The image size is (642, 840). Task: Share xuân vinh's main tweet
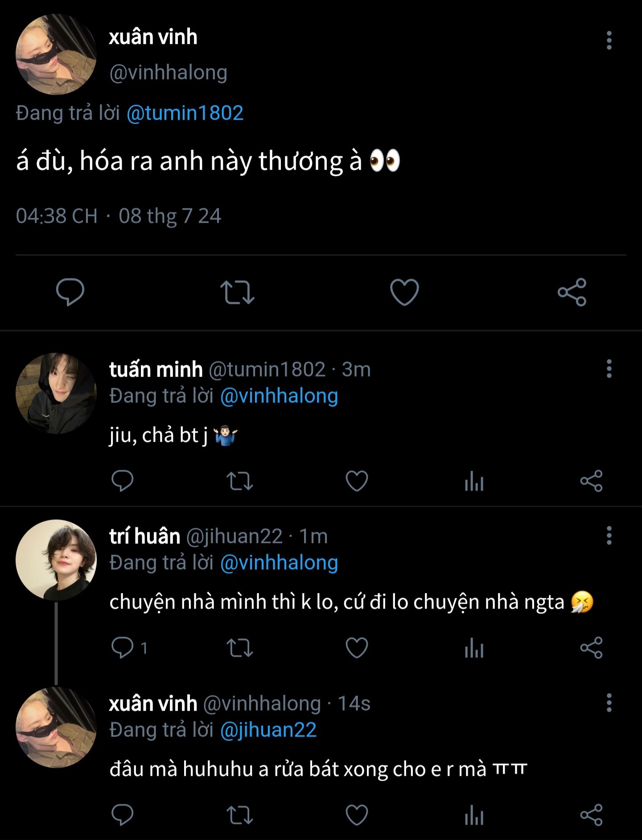tap(572, 292)
